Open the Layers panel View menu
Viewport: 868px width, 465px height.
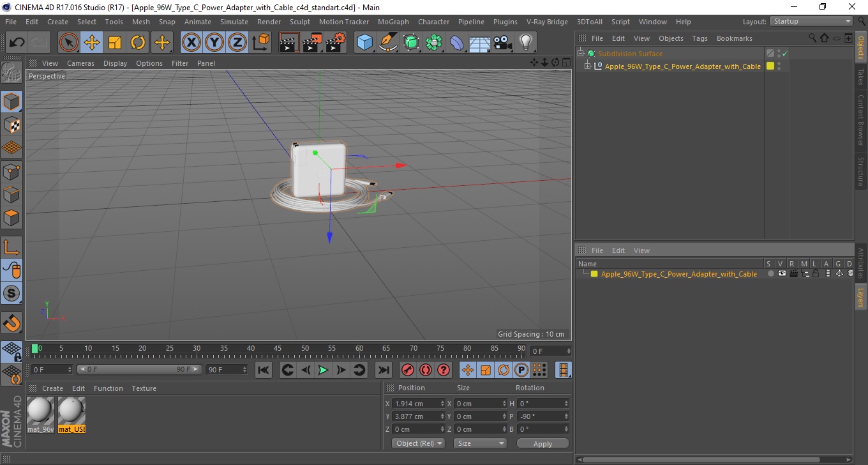[x=641, y=250]
